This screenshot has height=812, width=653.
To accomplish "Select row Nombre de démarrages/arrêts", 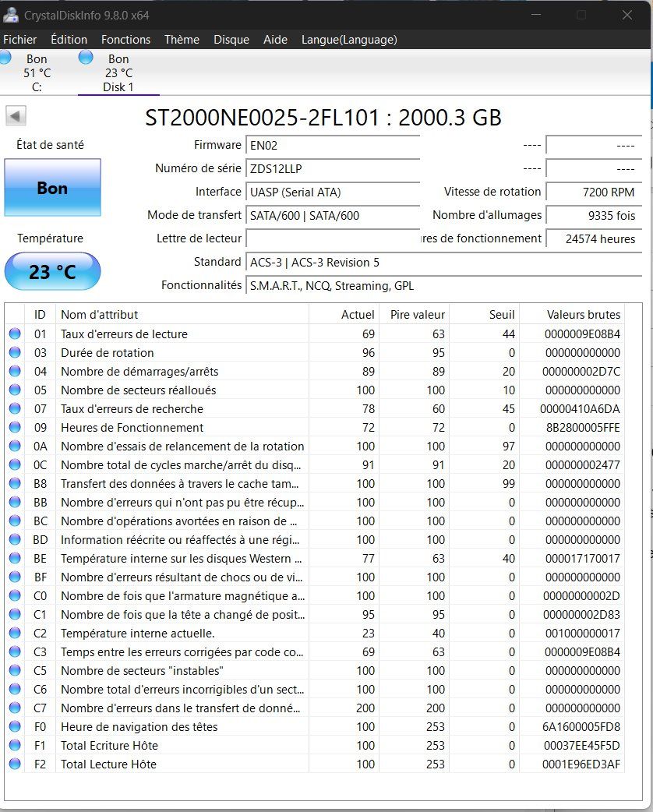I will [314, 371].
